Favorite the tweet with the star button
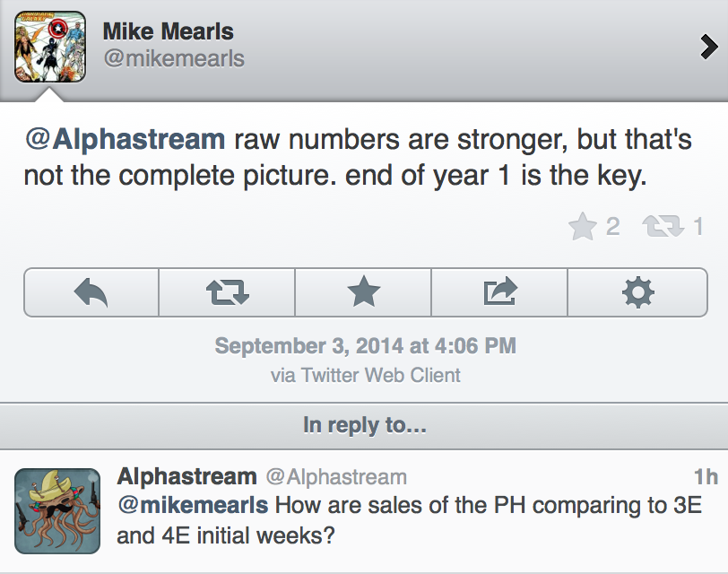The image size is (728, 574). click(363, 291)
